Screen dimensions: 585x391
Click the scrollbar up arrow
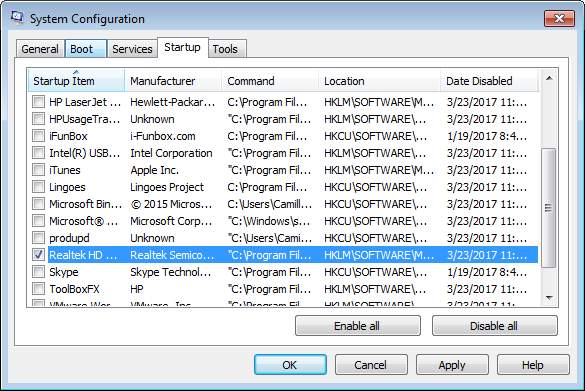[549, 78]
